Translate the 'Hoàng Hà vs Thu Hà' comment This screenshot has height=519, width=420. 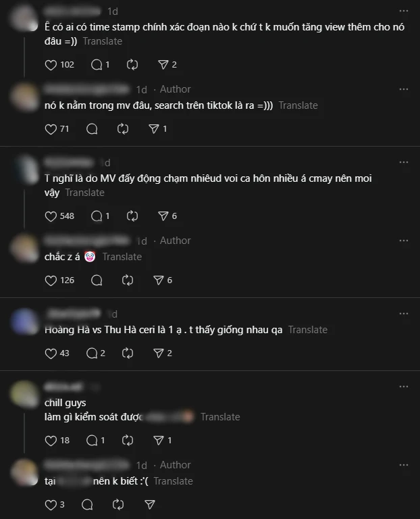[x=307, y=330]
